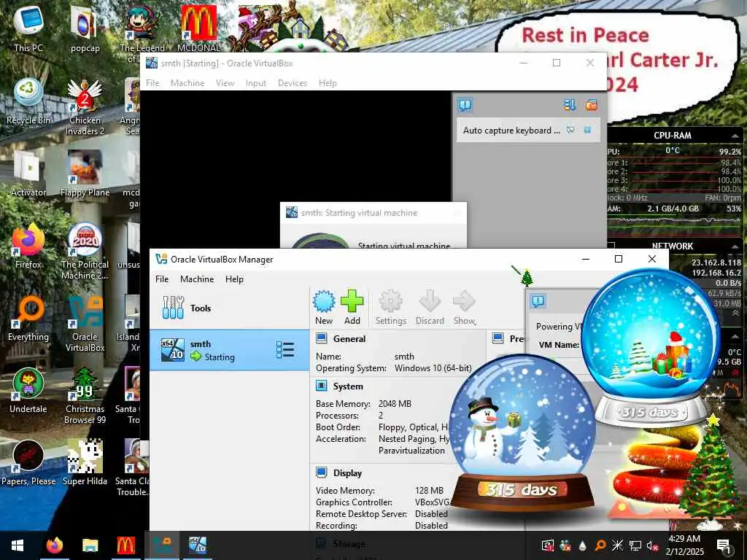Collapse the CPU-RAM gadget section arrow
The width and height of the screenshot is (747, 560).
pos(735,136)
